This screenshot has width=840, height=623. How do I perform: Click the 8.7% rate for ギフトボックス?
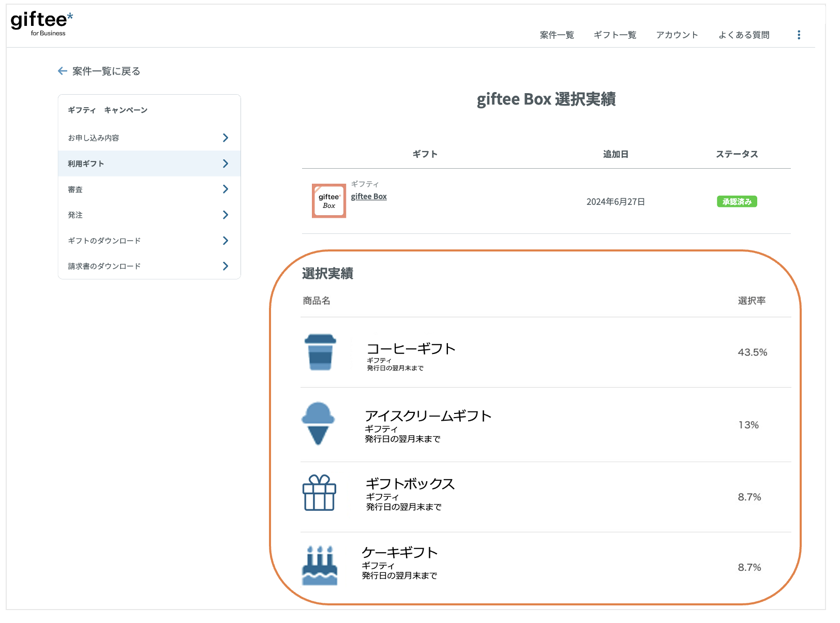749,497
